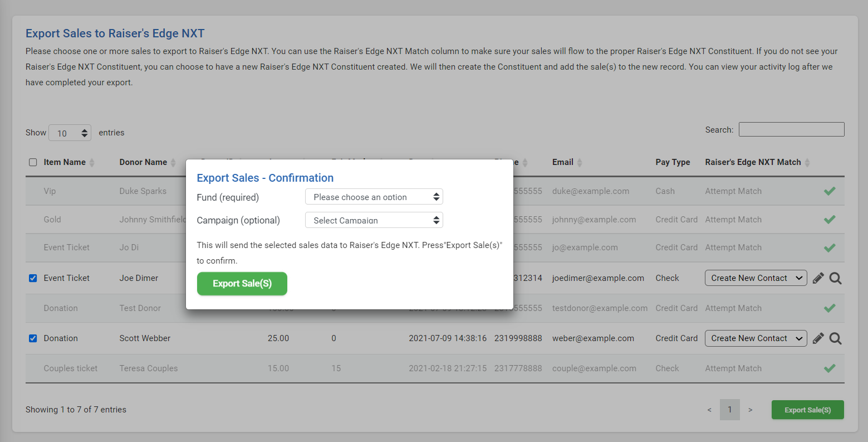Click into the Search input field
The width and height of the screenshot is (868, 442).
tap(791, 129)
